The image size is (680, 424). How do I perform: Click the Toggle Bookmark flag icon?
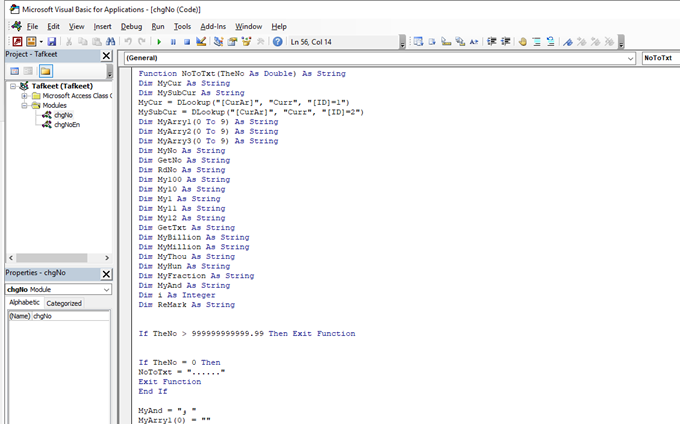tap(568, 42)
